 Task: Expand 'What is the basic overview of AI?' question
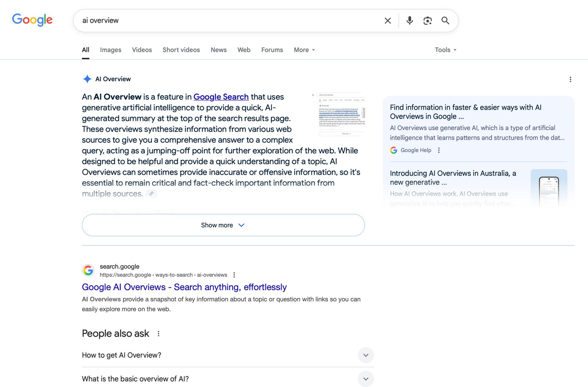pyautogui.click(x=366, y=379)
